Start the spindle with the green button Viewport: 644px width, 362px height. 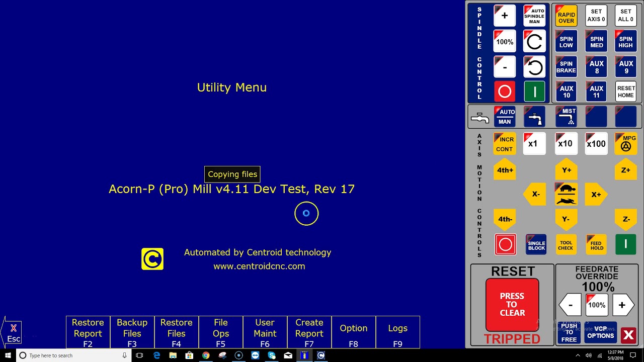click(534, 92)
